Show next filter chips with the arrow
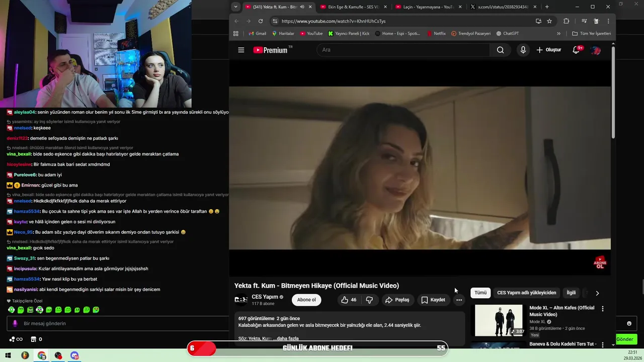 (597, 293)
